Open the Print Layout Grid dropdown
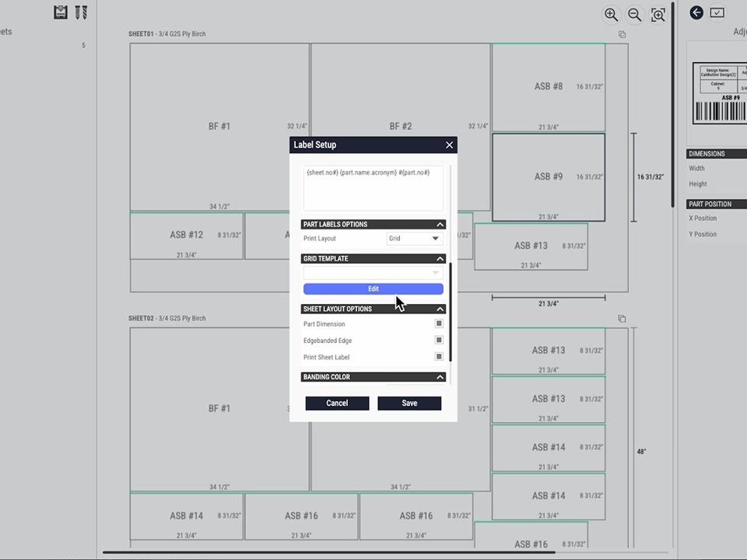Image resolution: width=747 pixels, height=560 pixels. [415, 238]
